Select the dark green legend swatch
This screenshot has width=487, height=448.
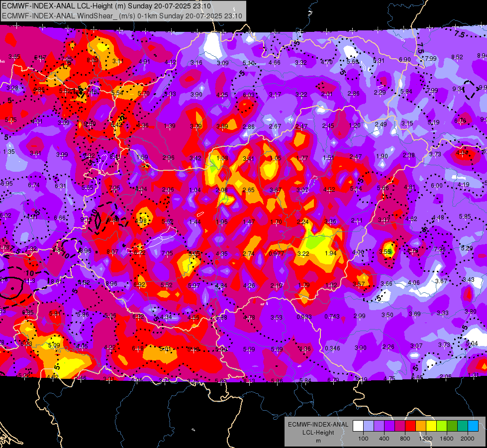[x=452, y=426]
